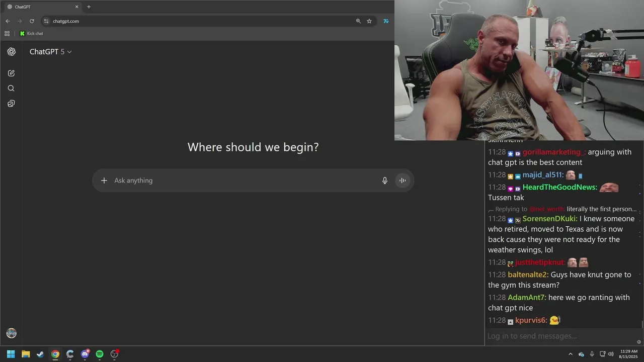Open the blue extension icon on the toolbar
Image resolution: width=644 pixels, height=362 pixels.
click(x=386, y=21)
